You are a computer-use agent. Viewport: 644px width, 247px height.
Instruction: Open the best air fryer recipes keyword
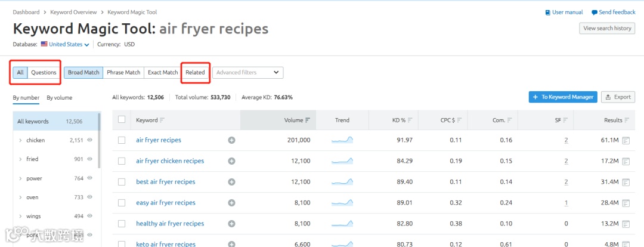pos(166,182)
